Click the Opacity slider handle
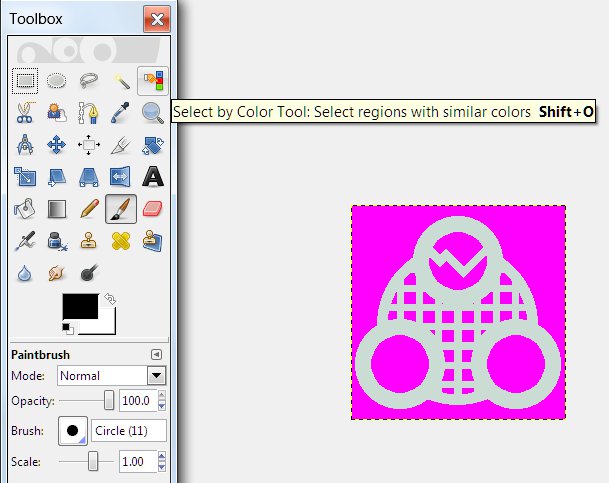Viewport: 609px width, 483px height. coord(108,401)
